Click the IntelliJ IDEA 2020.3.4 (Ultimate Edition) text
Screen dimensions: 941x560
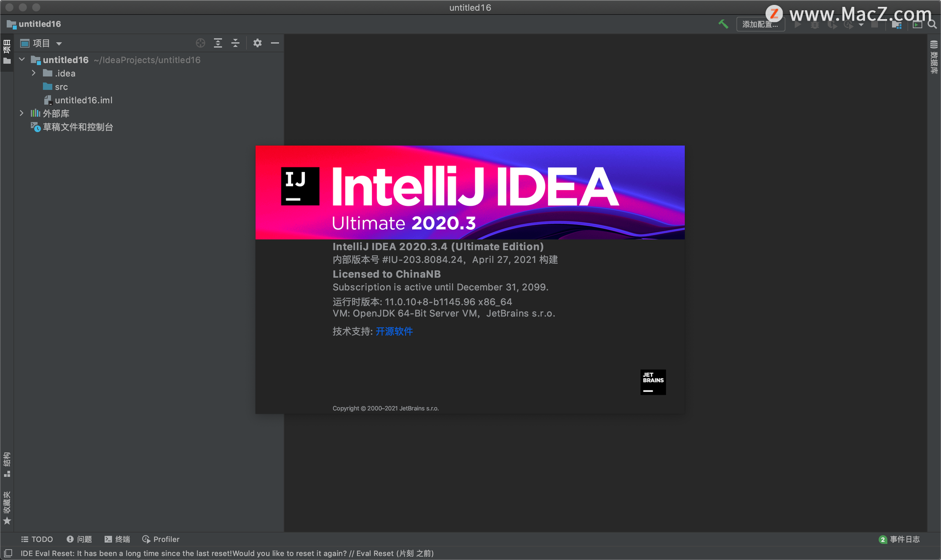tap(438, 246)
